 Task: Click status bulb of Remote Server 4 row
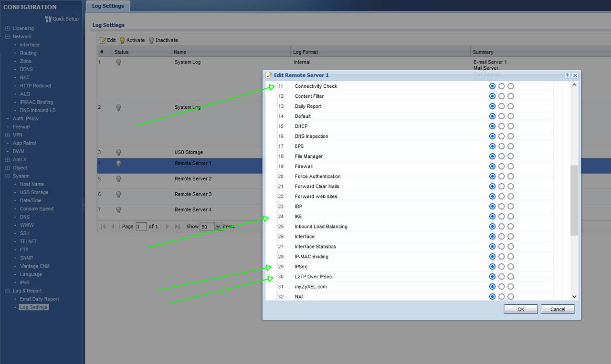coord(118,210)
